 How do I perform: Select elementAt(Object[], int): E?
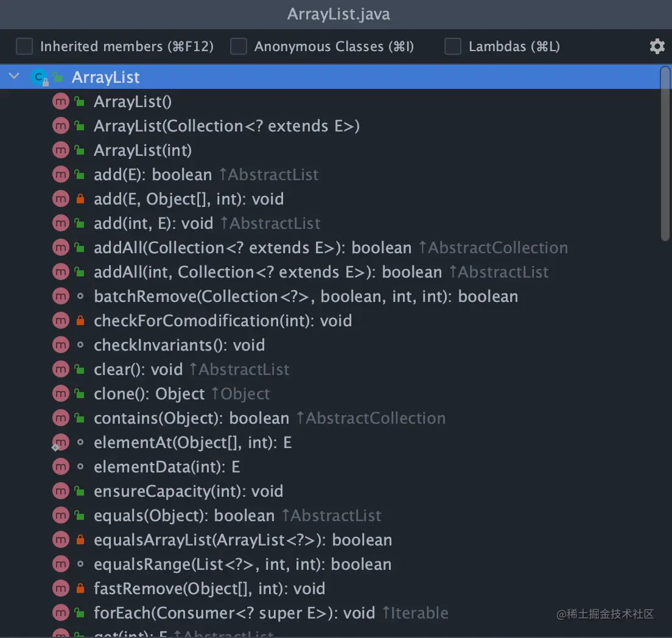tap(193, 443)
